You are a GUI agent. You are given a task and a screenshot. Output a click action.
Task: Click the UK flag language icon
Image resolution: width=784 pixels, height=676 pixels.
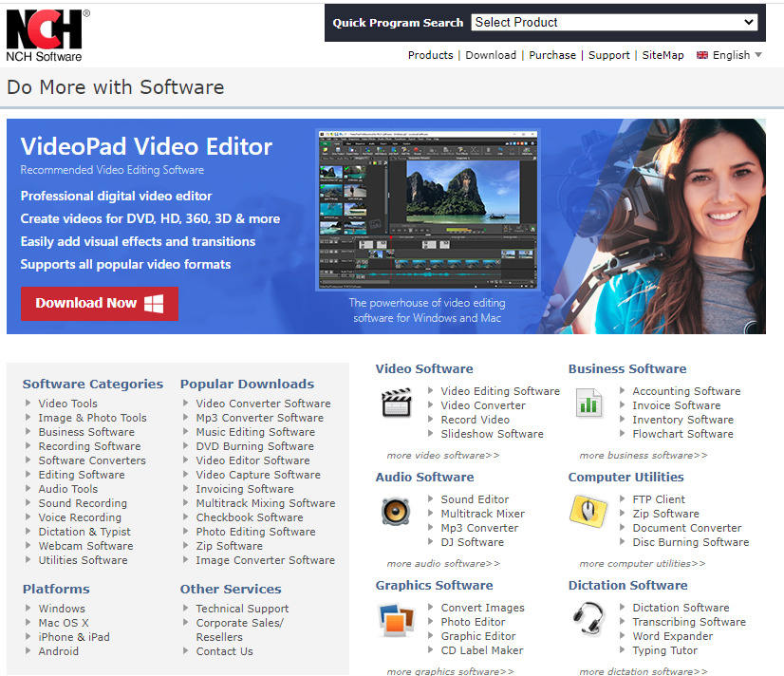point(702,55)
